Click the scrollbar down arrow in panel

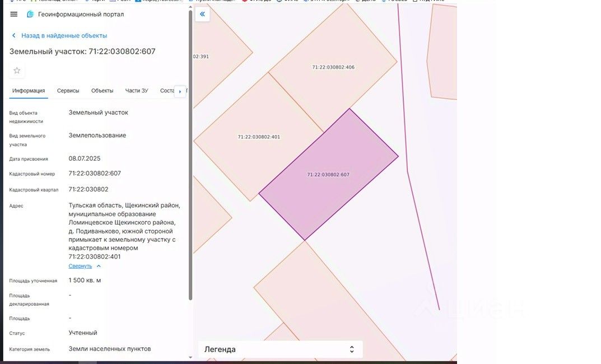coord(190,357)
